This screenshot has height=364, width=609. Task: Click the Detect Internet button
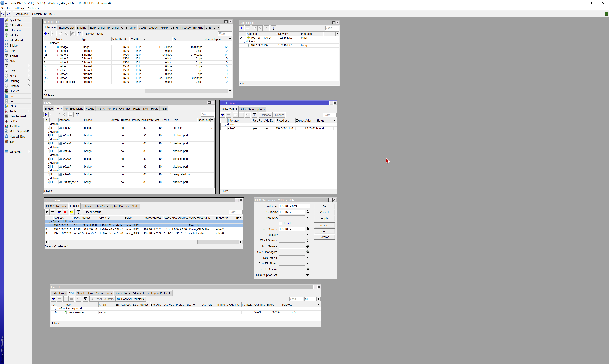coord(95,33)
